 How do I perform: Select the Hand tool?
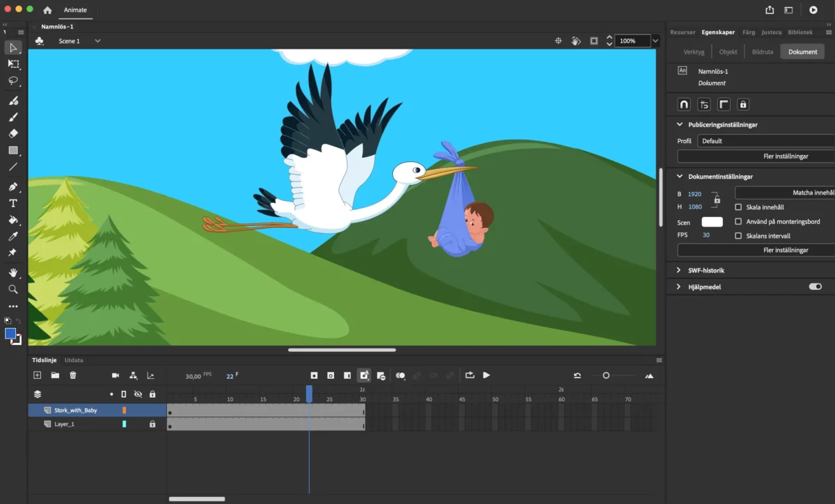coord(13,273)
